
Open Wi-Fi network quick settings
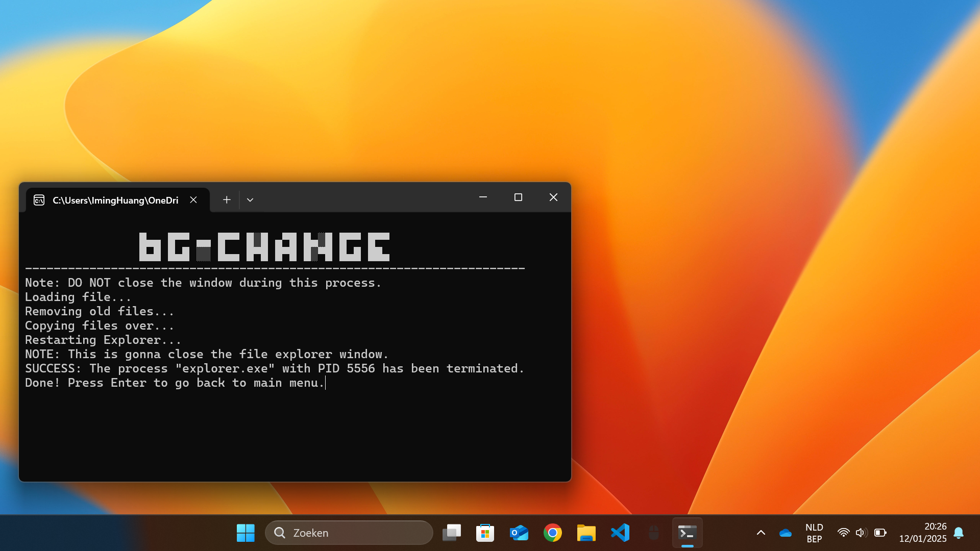tap(843, 533)
